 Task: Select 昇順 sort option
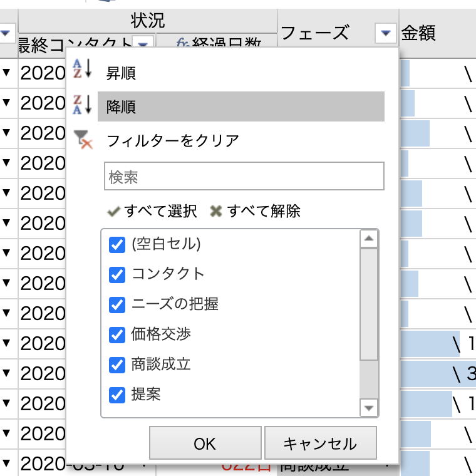(122, 73)
